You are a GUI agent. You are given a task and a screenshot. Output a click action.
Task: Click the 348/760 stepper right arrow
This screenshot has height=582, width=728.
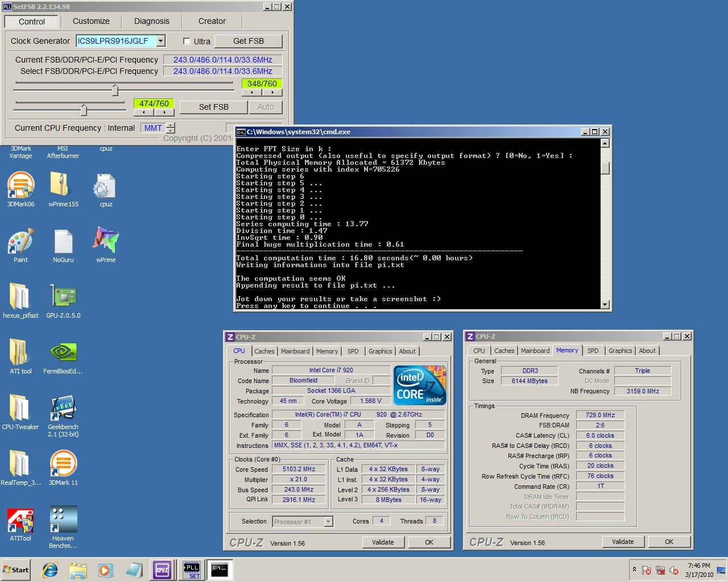coord(272,92)
